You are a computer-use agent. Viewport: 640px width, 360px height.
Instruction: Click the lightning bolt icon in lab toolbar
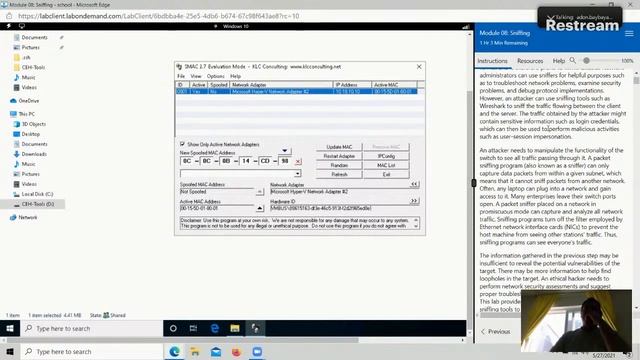pos(9,26)
